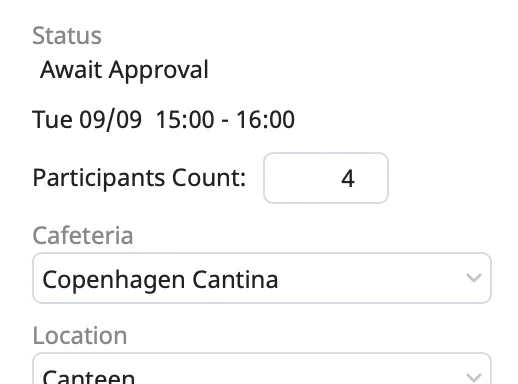This screenshot has height=384, width=518.
Task: Click the 16:00 end time
Action: pyautogui.click(x=265, y=120)
